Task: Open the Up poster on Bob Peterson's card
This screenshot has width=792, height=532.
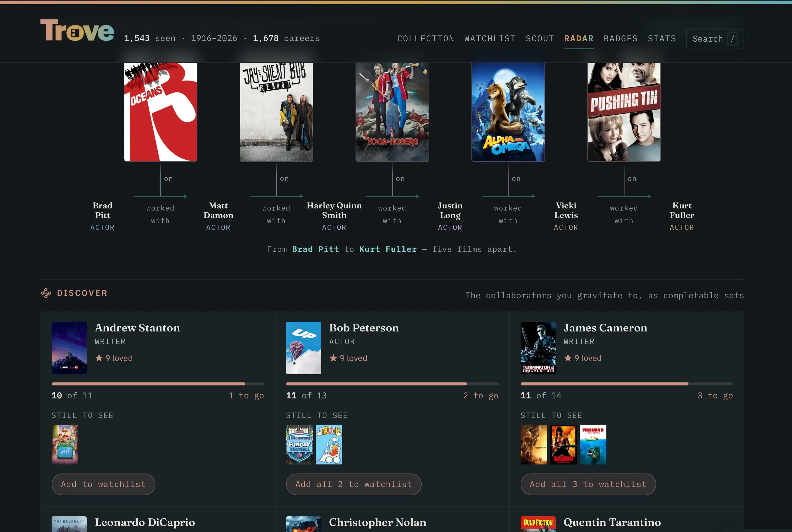Action: (x=304, y=348)
